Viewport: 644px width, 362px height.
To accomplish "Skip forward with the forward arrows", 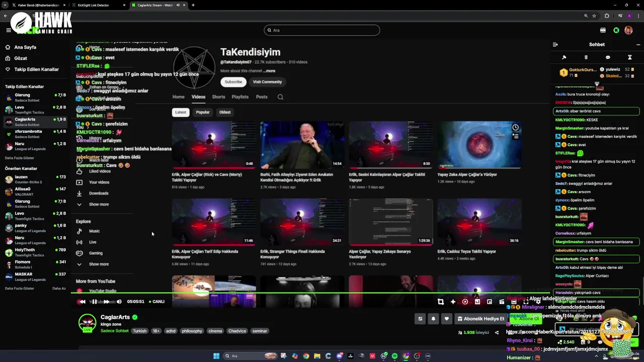I will pos(107,302).
